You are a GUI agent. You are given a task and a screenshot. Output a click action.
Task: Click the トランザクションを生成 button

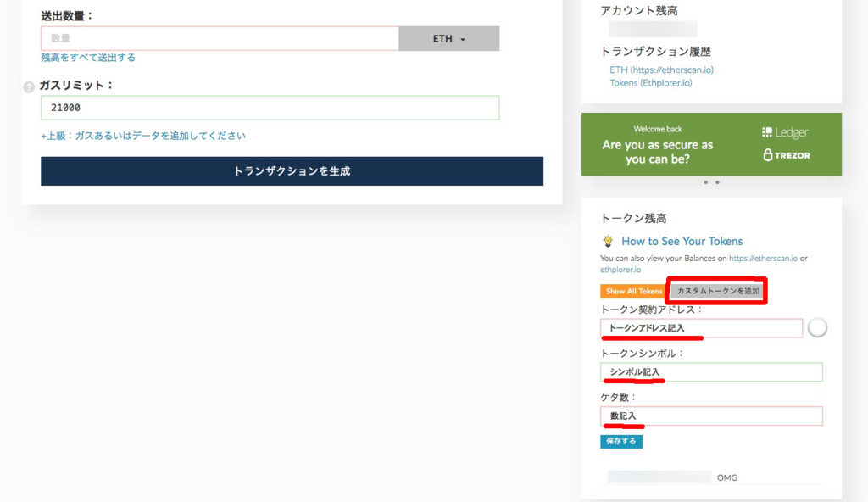tap(292, 171)
